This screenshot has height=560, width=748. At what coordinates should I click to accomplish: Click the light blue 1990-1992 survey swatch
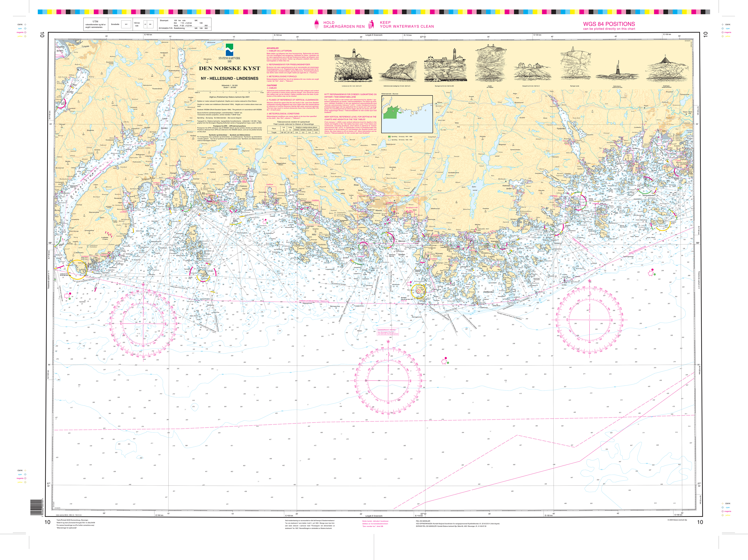click(390, 140)
